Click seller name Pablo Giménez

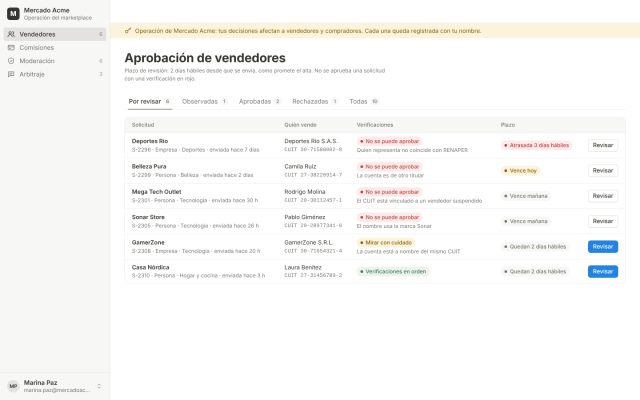[x=305, y=217]
